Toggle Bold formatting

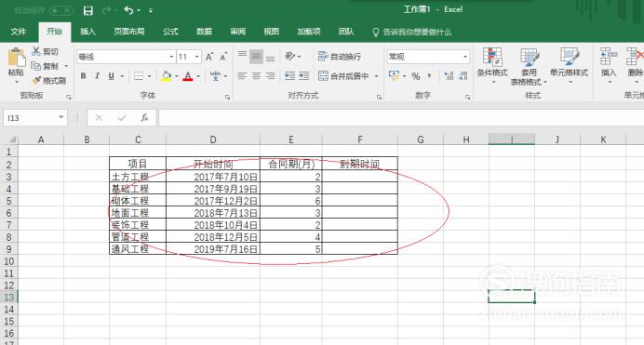[x=84, y=76]
